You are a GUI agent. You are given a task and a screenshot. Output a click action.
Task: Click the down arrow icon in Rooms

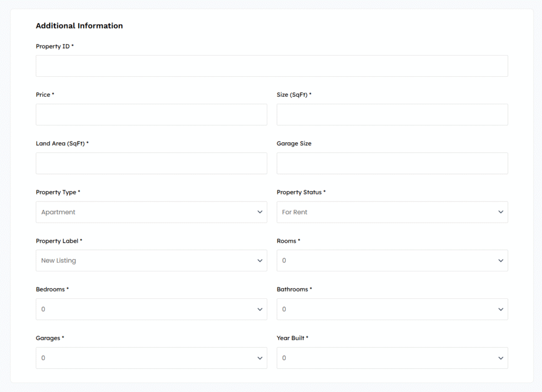(501, 261)
